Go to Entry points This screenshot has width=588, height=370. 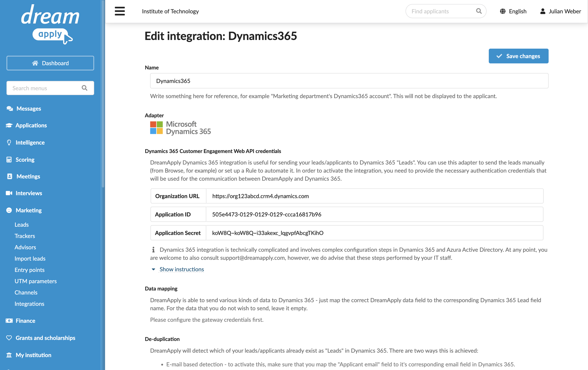pyautogui.click(x=30, y=270)
